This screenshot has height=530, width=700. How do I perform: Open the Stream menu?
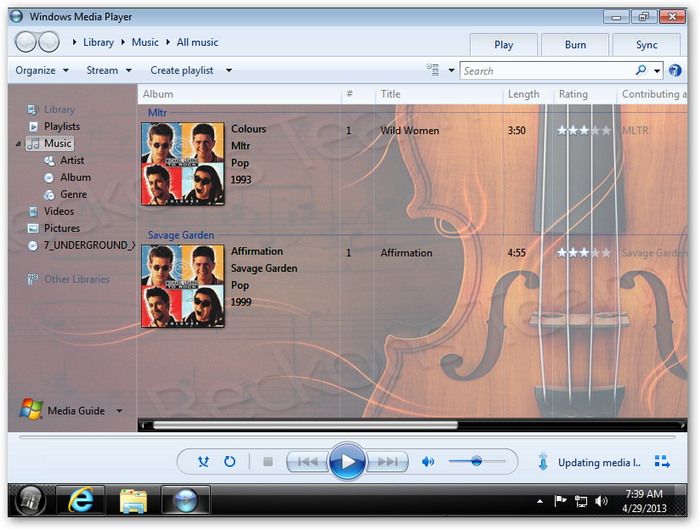tap(109, 70)
